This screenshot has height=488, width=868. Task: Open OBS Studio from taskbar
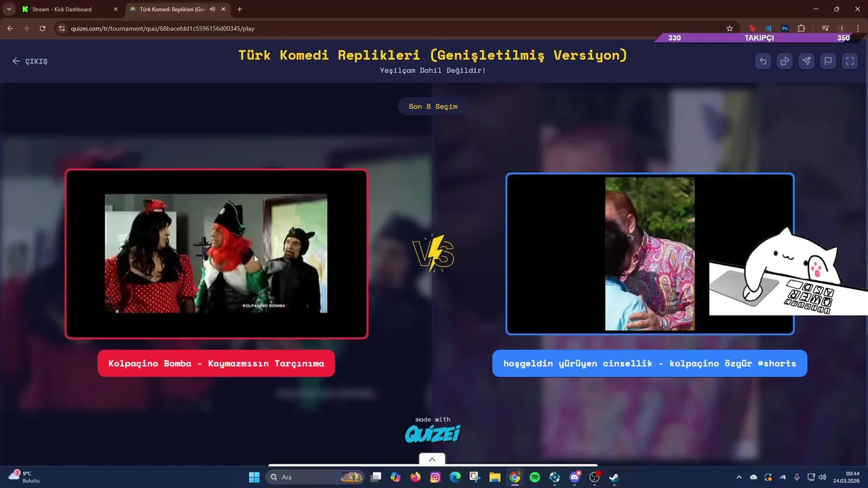(595, 477)
